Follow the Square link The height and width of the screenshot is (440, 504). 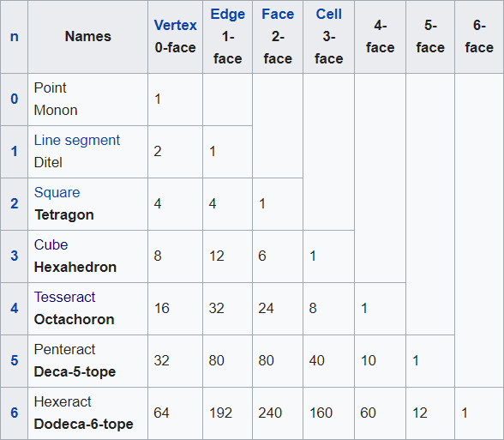click(57, 193)
